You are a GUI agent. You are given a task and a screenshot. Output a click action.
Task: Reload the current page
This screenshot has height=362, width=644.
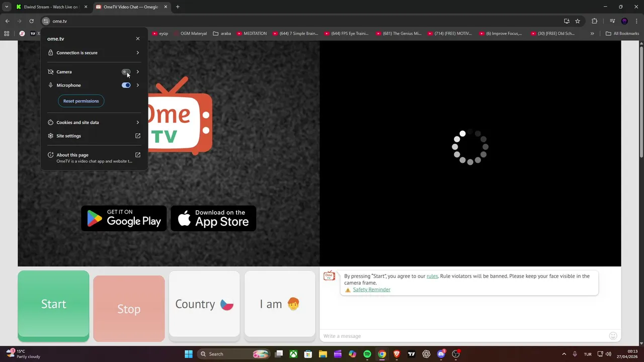pos(31,21)
